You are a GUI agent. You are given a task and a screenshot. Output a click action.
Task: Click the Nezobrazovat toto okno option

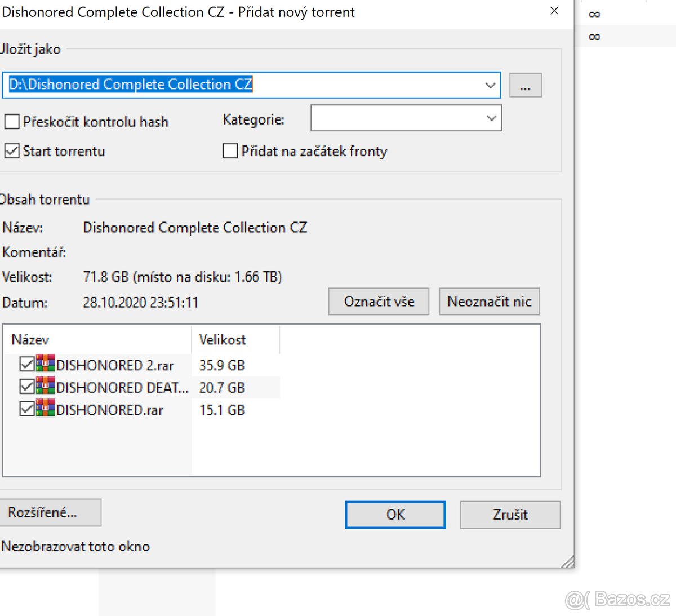click(75, 546)
